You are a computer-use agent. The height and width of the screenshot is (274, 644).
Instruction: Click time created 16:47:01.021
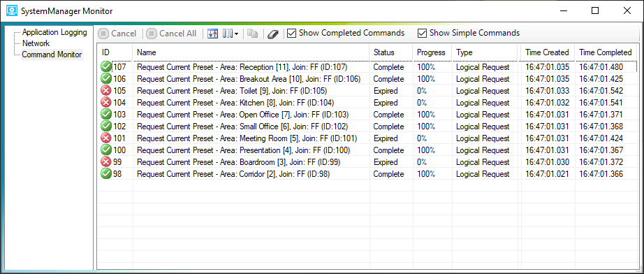pyautogui.click(x=547, y=174)
